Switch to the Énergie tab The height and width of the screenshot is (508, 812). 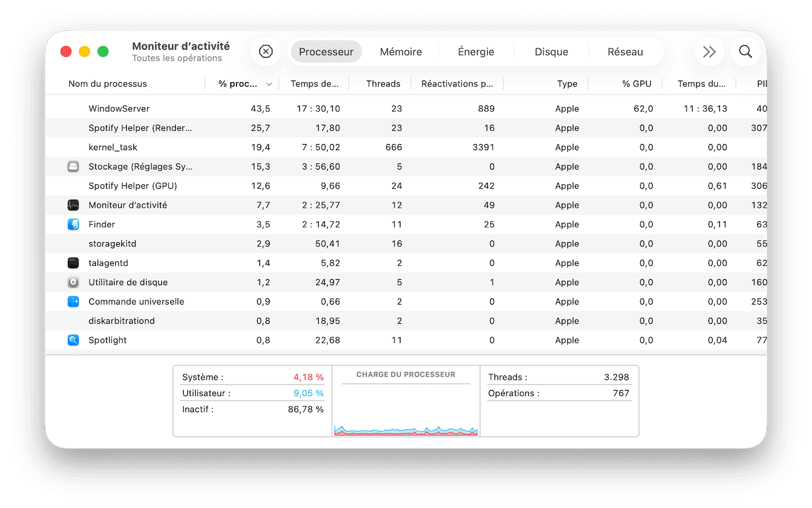tap(476, 51)
